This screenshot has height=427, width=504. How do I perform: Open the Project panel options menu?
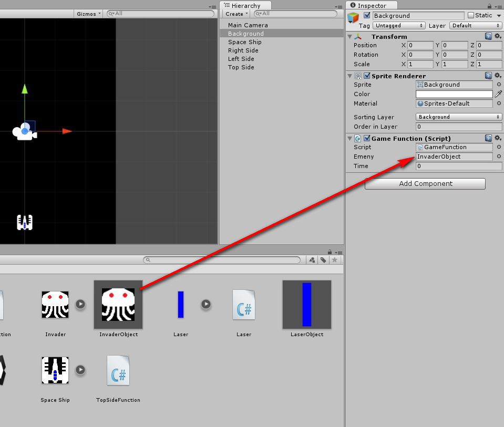tap(338, 253)
